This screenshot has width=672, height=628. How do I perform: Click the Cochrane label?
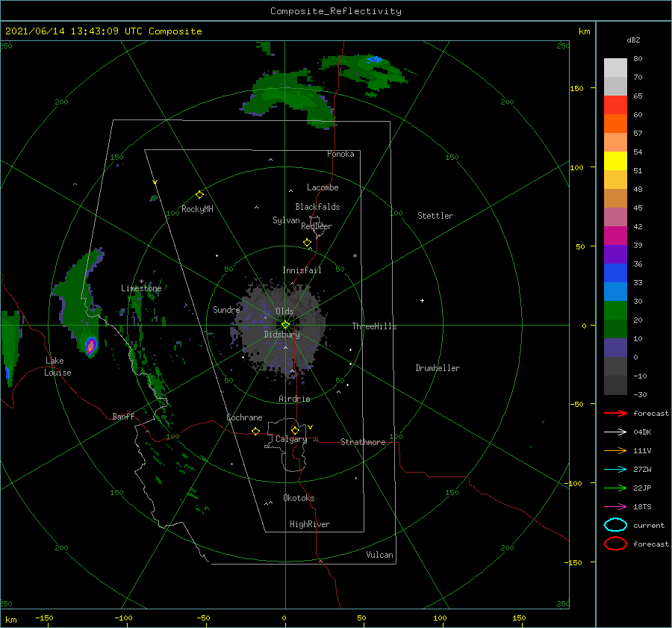[x=244, y=417]
